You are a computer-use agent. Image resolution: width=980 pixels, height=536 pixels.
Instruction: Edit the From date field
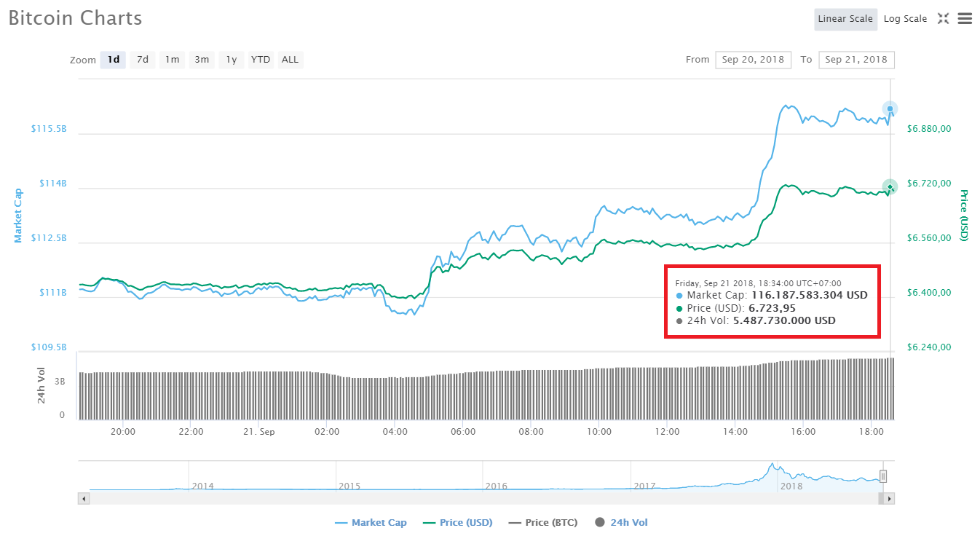pyautogui.click(x=753, y=60)
